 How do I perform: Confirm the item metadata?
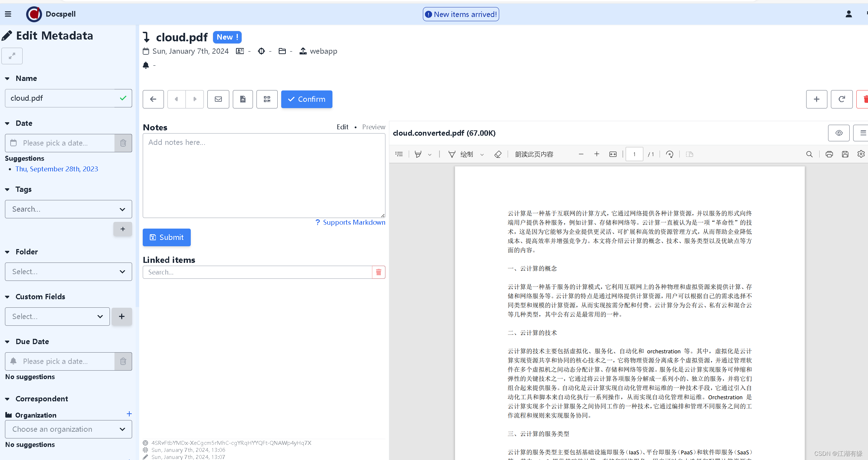tap(307, 99)
